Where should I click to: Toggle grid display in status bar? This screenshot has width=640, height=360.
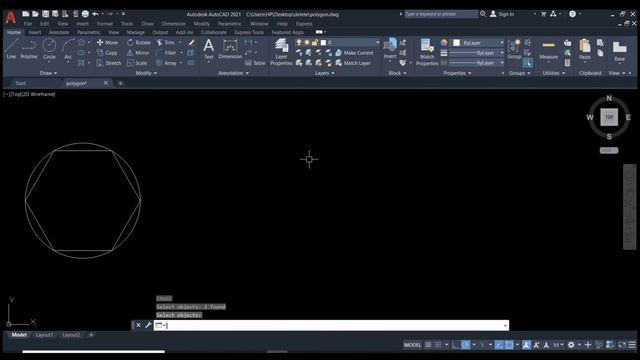[428, 345]
